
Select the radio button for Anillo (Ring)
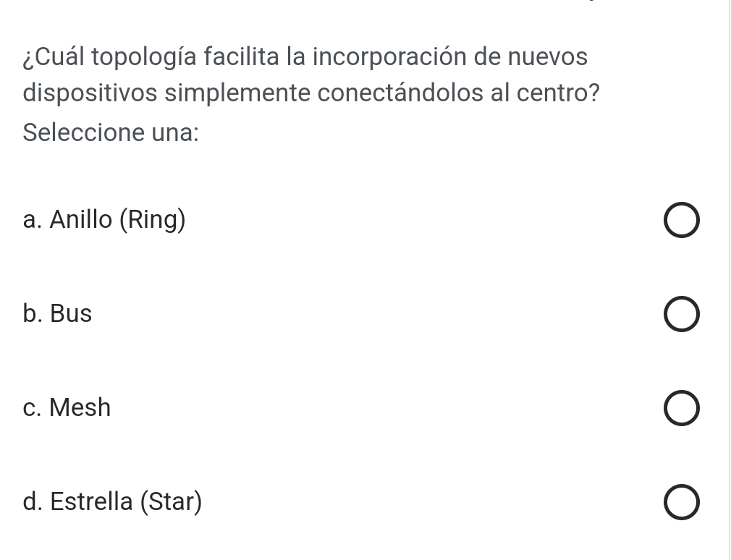(682, 220)
